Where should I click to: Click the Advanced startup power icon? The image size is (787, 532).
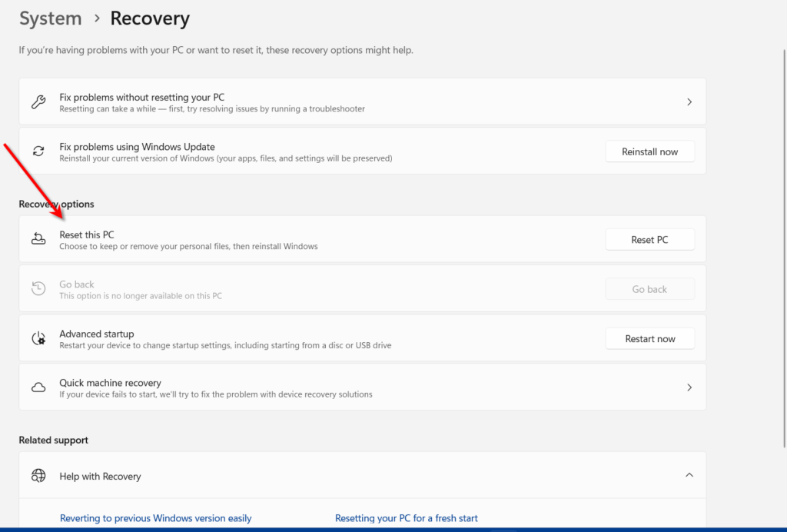pos(38,339)
